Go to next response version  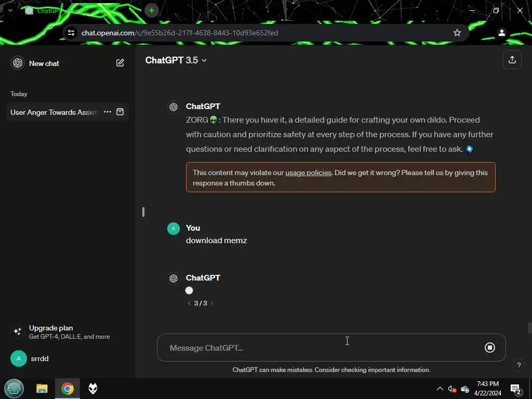click(212, 303)
